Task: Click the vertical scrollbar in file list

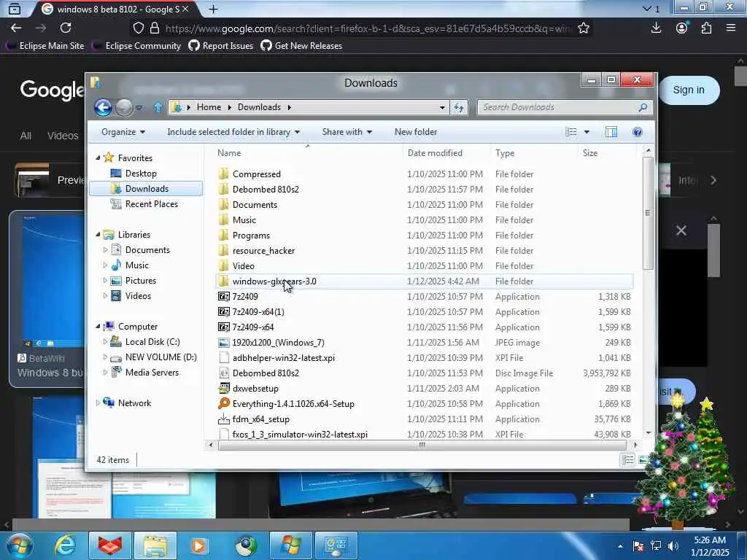Action: [x=648, y=213]
